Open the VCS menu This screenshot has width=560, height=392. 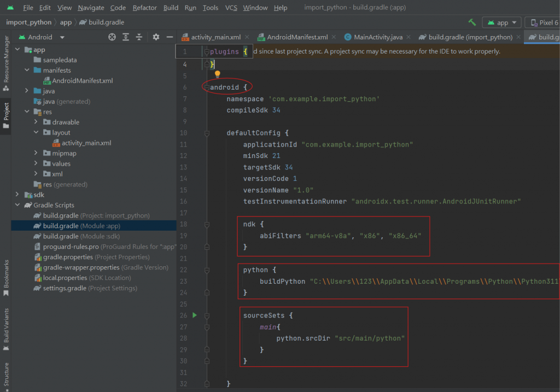pos(231,8)
